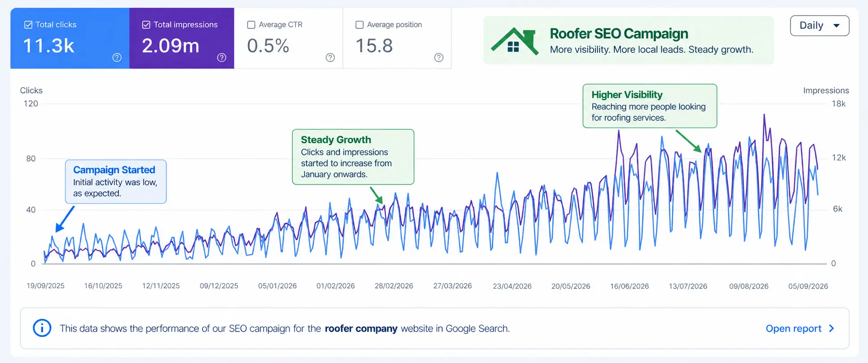Click the 05/01/2026 date axis label
Screen dimensions: 868x363
pos(277,286)
